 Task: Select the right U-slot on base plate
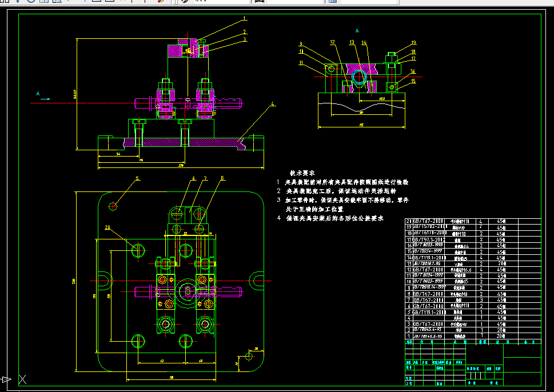coord(257,281)
